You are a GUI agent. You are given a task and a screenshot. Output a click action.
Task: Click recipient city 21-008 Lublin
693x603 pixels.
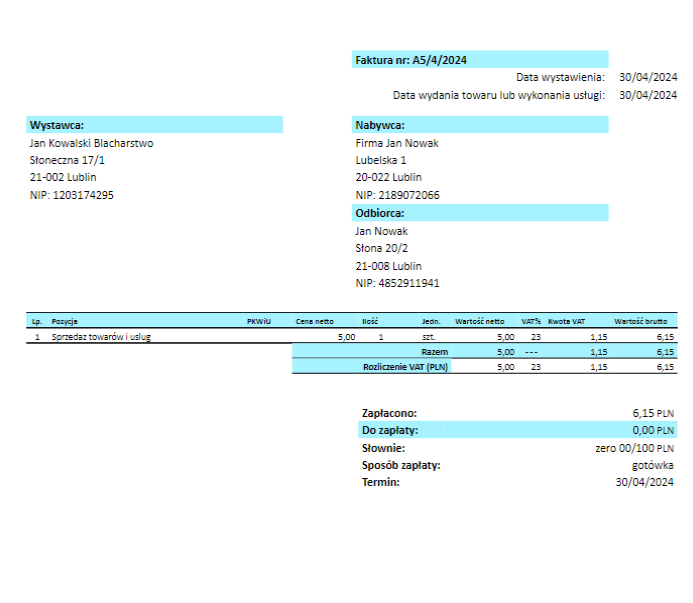(x=388, y=266)
